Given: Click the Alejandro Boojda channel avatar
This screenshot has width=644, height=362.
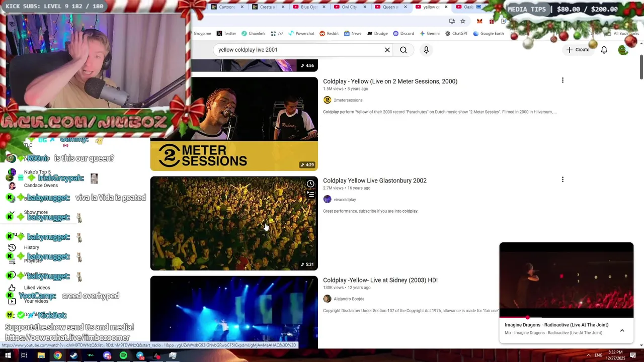Looking at the screenshot, I should 327,299.
